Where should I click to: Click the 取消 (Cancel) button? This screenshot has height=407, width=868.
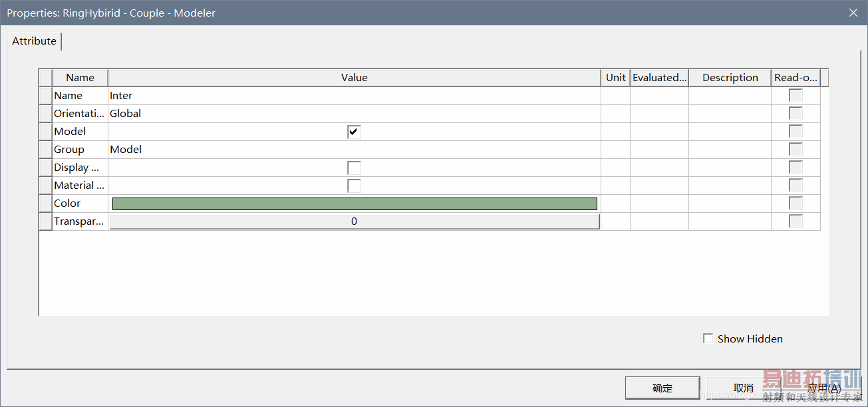(x=744, y=388)
